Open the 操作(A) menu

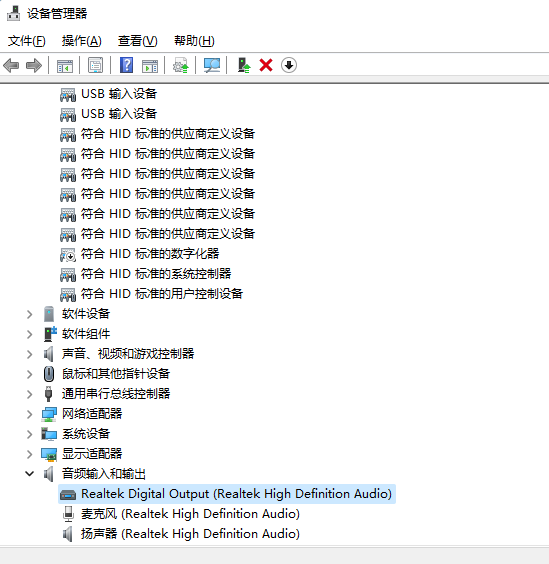[x=81, y=41]
